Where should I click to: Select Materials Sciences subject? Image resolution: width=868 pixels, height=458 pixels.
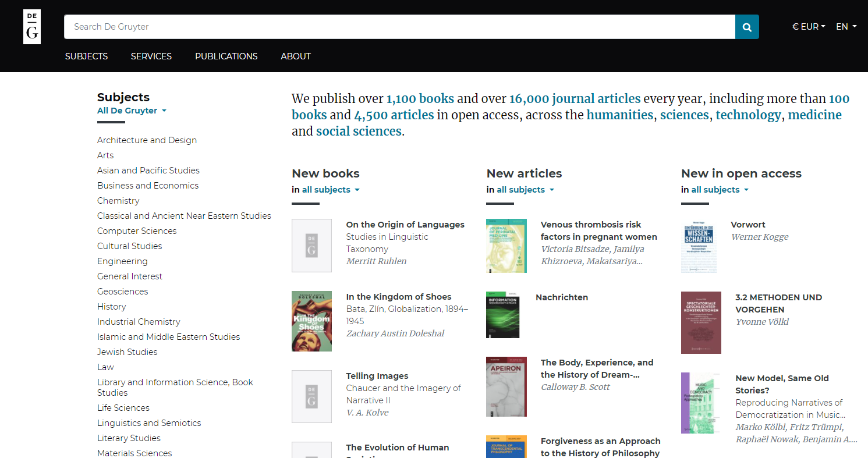(134, 453)
